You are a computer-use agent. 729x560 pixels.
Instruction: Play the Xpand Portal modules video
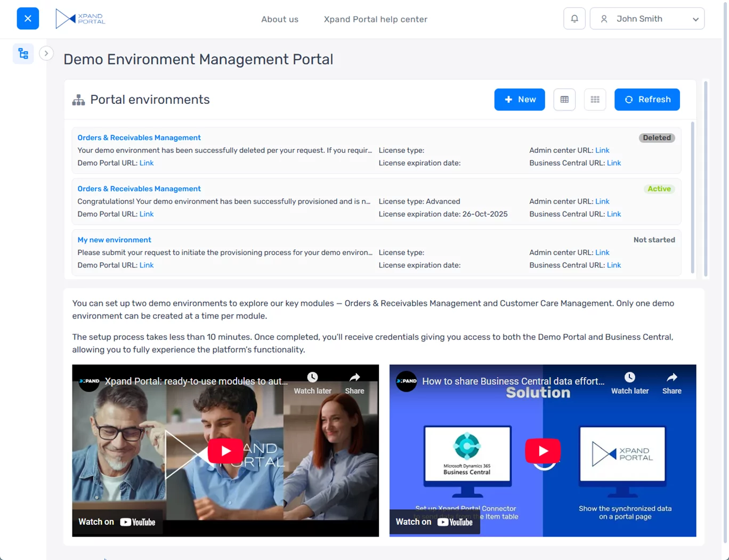225,451
